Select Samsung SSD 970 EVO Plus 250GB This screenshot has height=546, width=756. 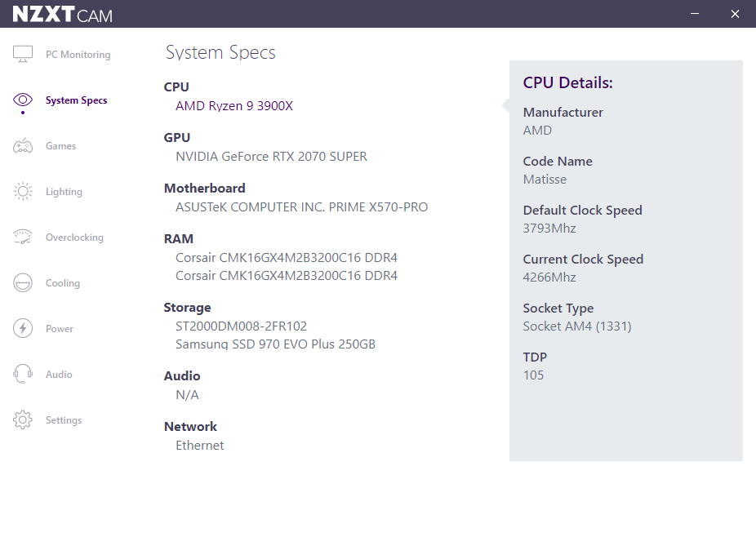pos(275,344)
